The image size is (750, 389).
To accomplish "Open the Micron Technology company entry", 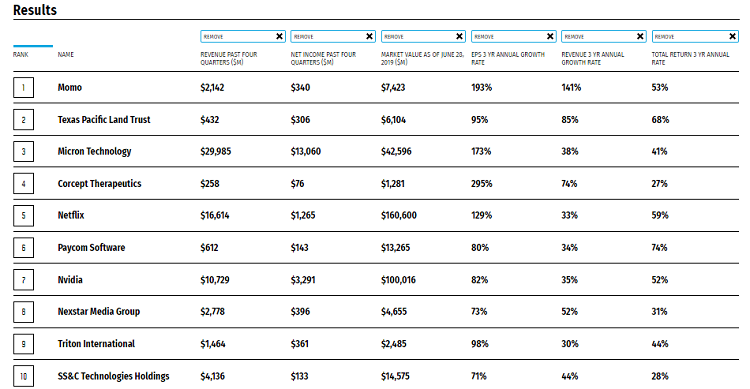I will click(x=94, y=152).
